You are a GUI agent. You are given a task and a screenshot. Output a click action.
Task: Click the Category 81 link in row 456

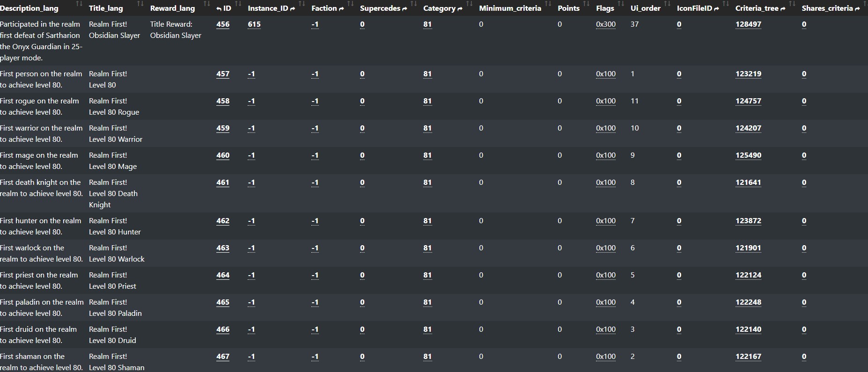[x=427, y=24]
